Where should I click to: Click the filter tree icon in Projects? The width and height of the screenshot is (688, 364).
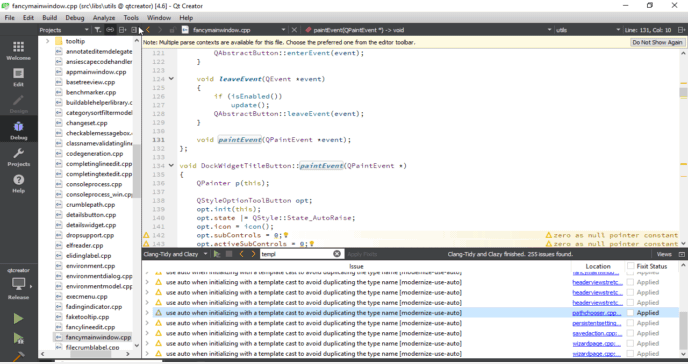[97, 30]
